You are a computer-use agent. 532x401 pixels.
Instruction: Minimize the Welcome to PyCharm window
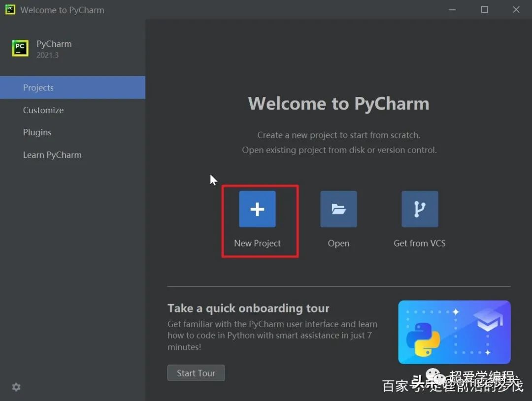coord(452,9)
